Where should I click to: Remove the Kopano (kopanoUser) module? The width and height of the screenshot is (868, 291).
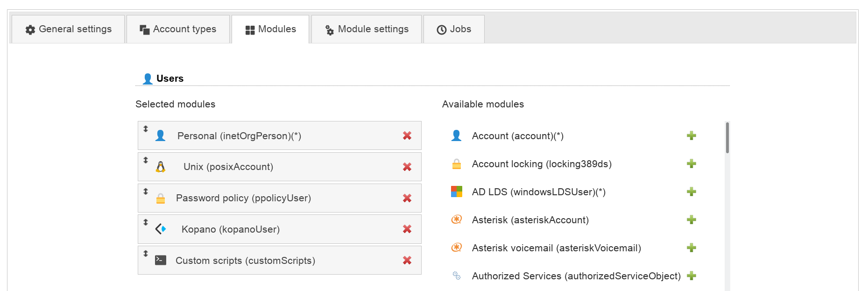point(407,229)
